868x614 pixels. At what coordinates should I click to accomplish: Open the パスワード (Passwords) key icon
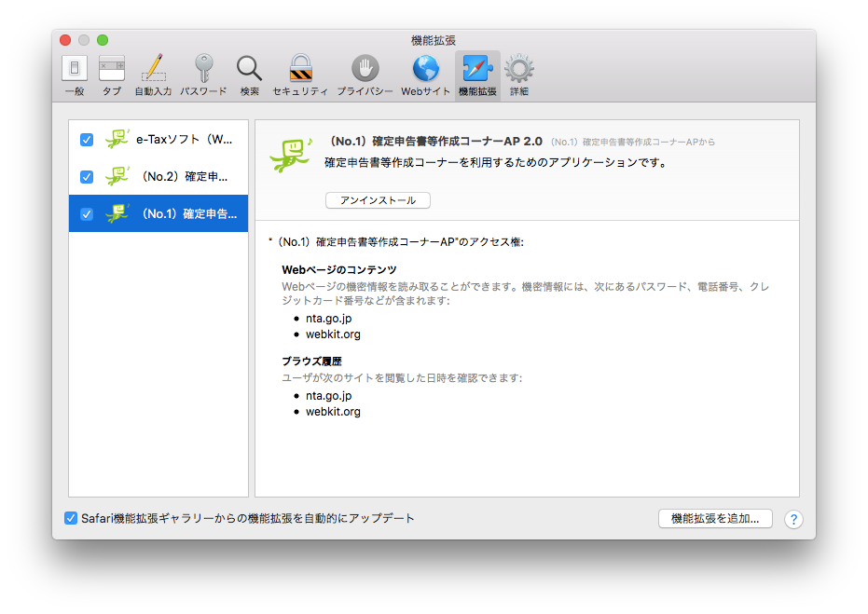[203, 75]
